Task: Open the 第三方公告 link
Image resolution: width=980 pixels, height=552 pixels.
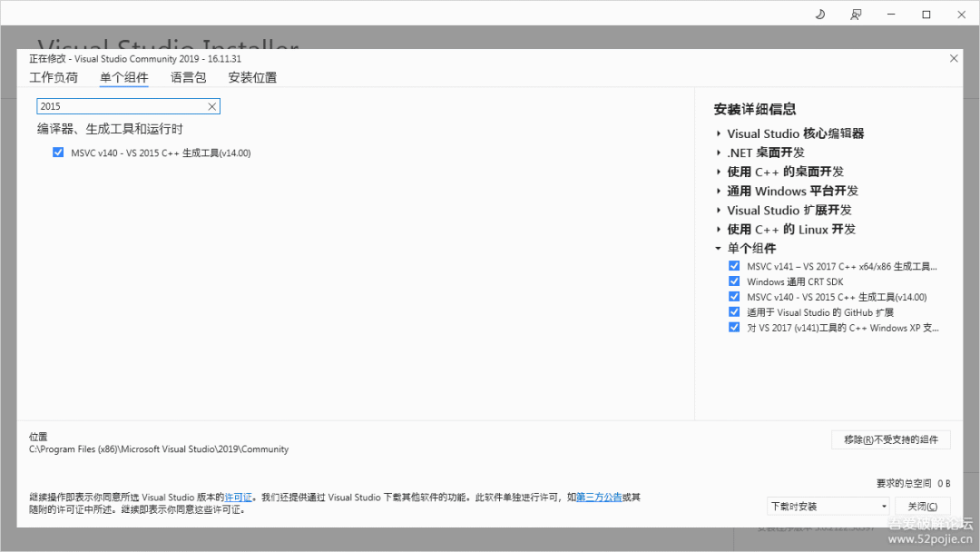Action: (599, 497)
